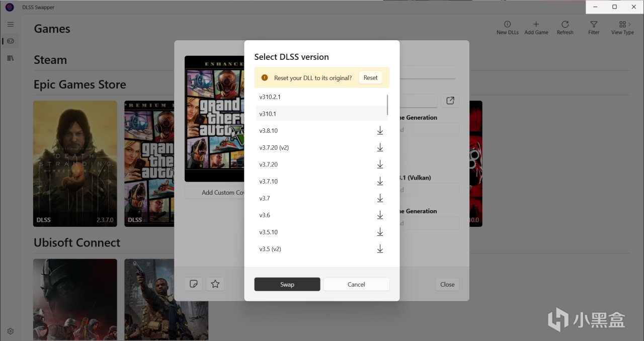Open the game folder external-link icon

point(450,101)
